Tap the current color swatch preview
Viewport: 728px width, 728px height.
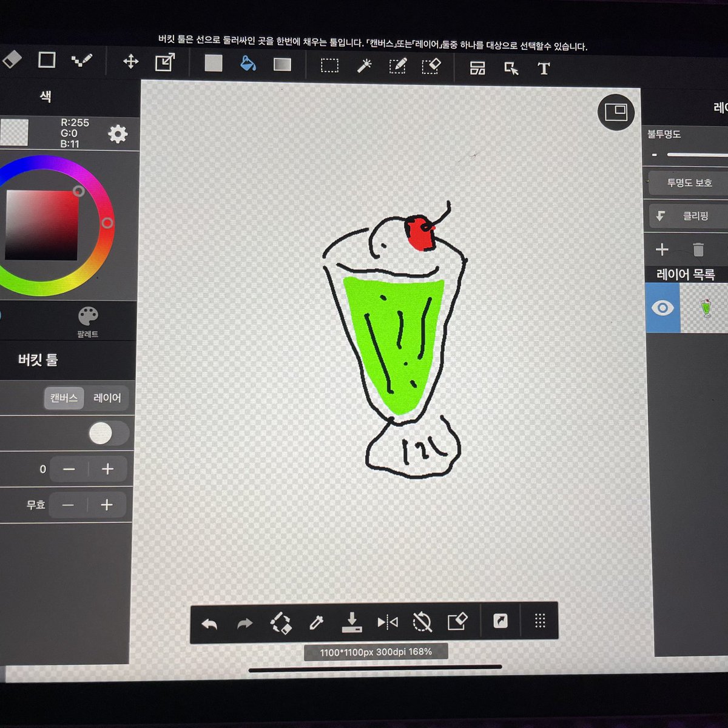click(14, 132)
